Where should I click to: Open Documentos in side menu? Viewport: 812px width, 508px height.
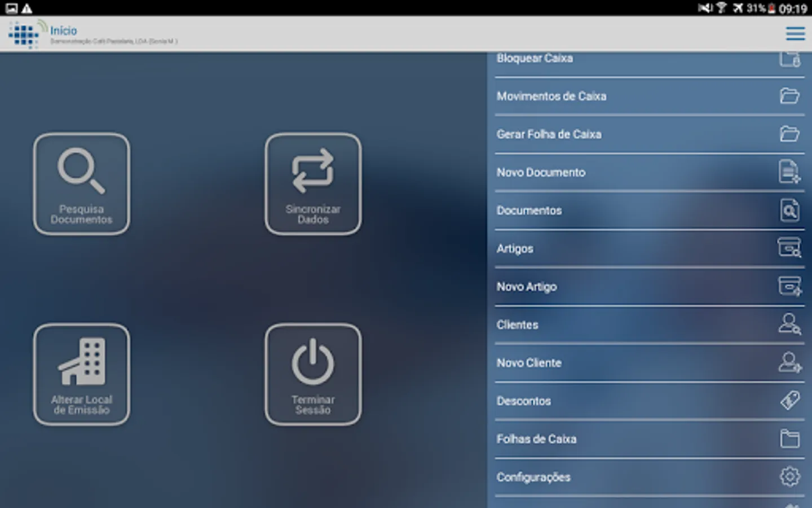pos(649,211)
